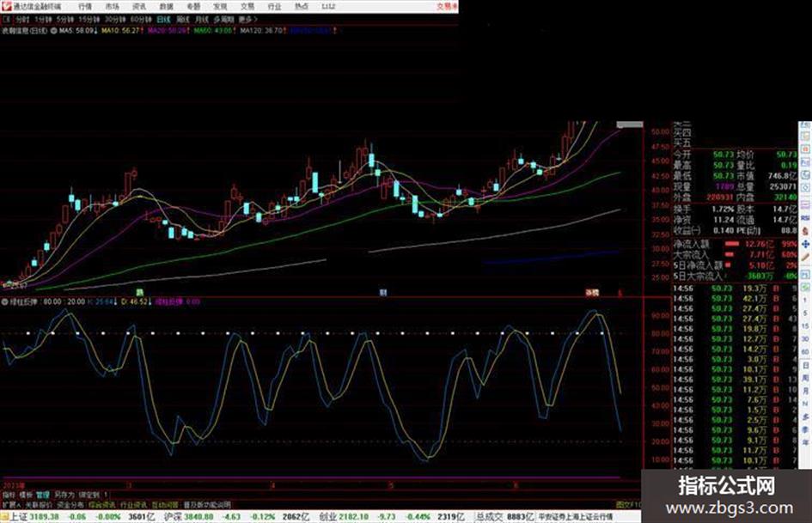The image size is (812, 523).
Task: Click the 模板 tab at bottom
Action: click(x=26, y=495)
